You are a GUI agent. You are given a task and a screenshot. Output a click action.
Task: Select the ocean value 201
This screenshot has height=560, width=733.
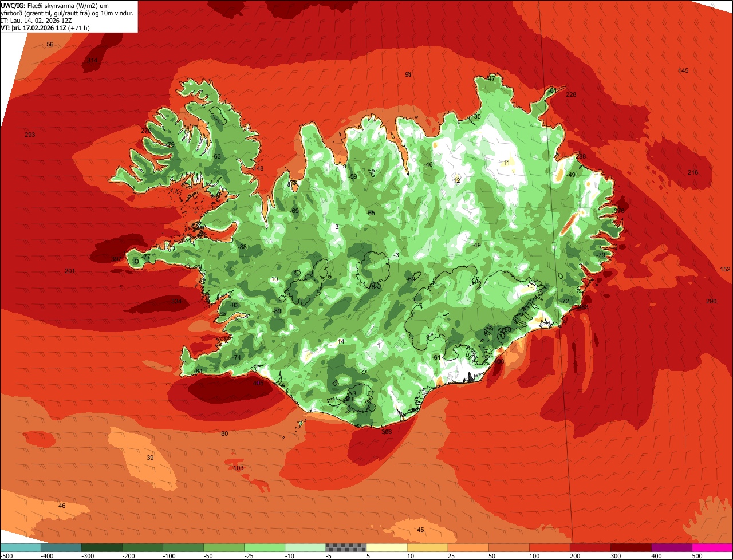(x=70, y=271)
